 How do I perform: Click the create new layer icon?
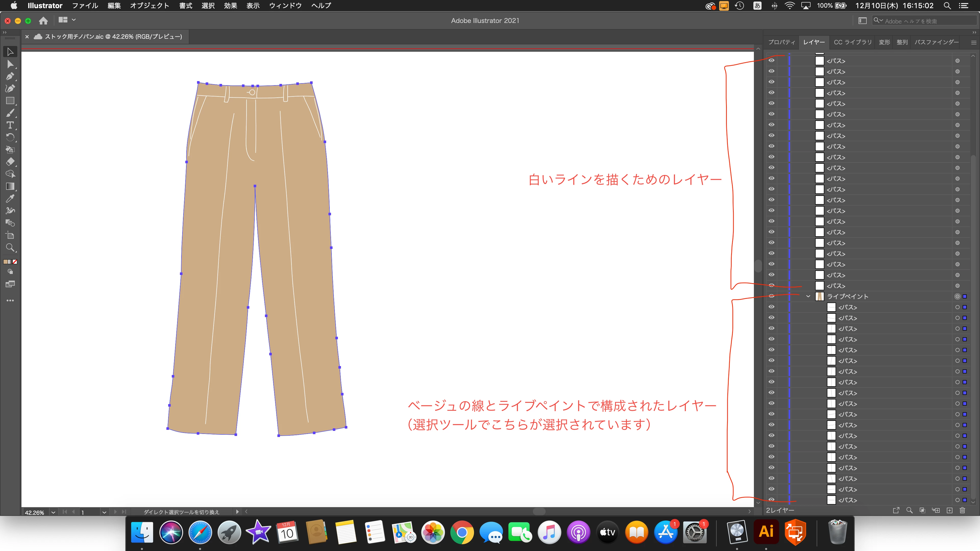(x=949, y=510)
